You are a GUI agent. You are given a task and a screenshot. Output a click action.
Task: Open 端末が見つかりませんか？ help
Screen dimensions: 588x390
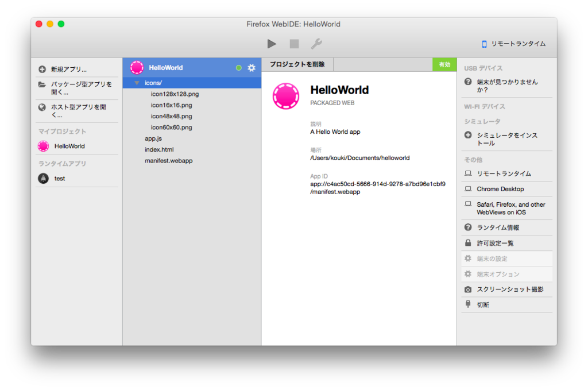point(507,86)
